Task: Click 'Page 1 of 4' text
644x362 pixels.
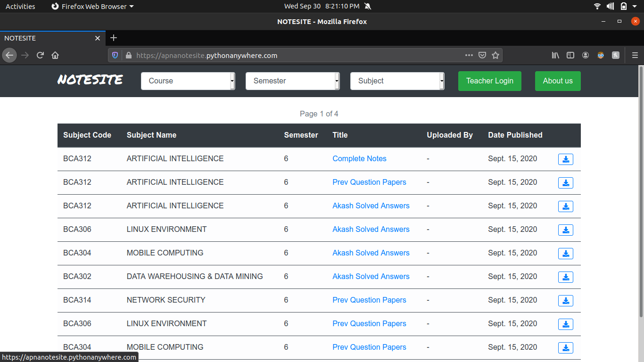Action: (x=319, y=114)
